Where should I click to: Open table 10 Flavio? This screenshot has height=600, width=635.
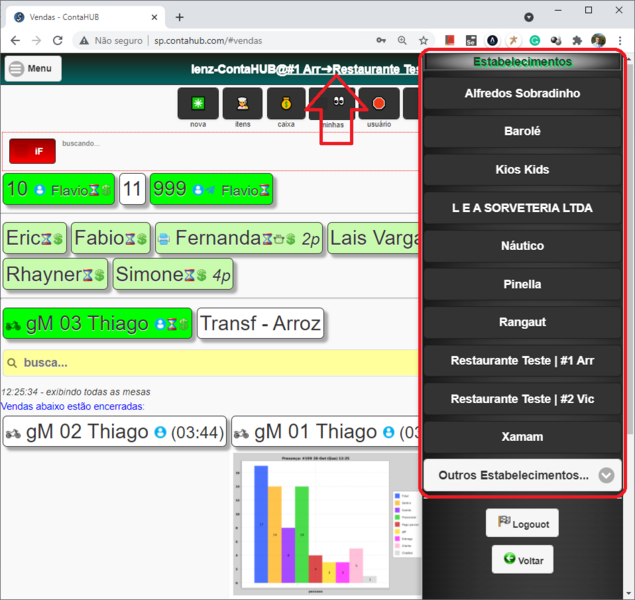pos(59,189)
